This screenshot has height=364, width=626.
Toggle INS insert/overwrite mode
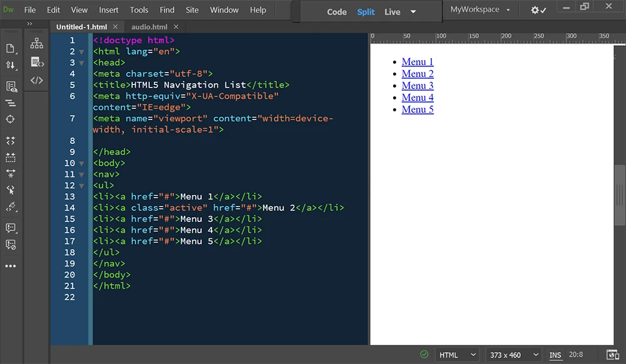click(x=555, y=355)
